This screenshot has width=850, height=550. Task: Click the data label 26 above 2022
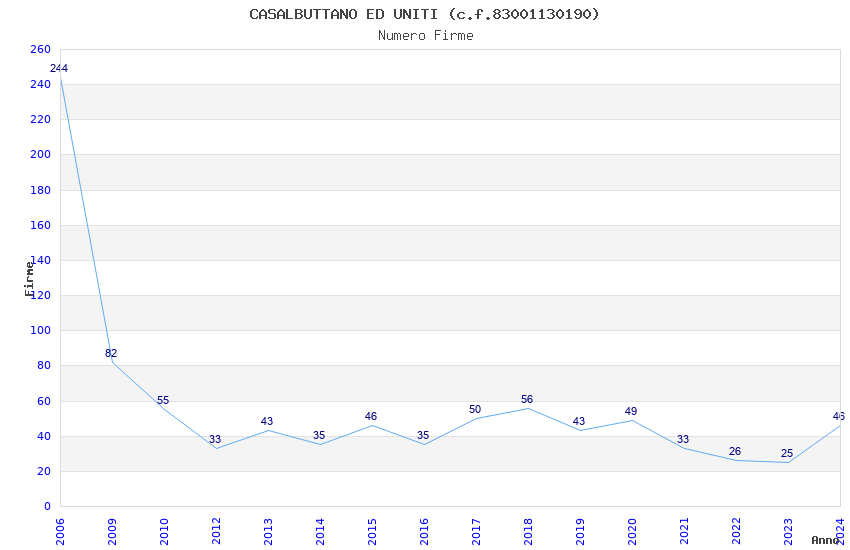[735, 451]
